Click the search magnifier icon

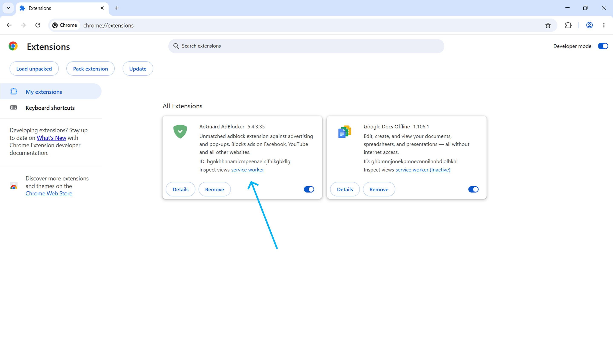point(176,46)
